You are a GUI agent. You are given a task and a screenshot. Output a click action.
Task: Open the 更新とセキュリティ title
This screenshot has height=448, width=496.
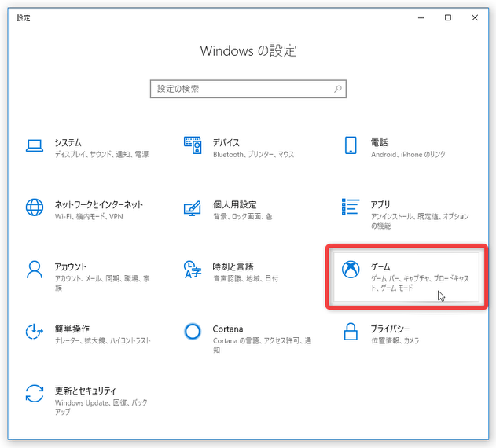click(x=86, y=391)
